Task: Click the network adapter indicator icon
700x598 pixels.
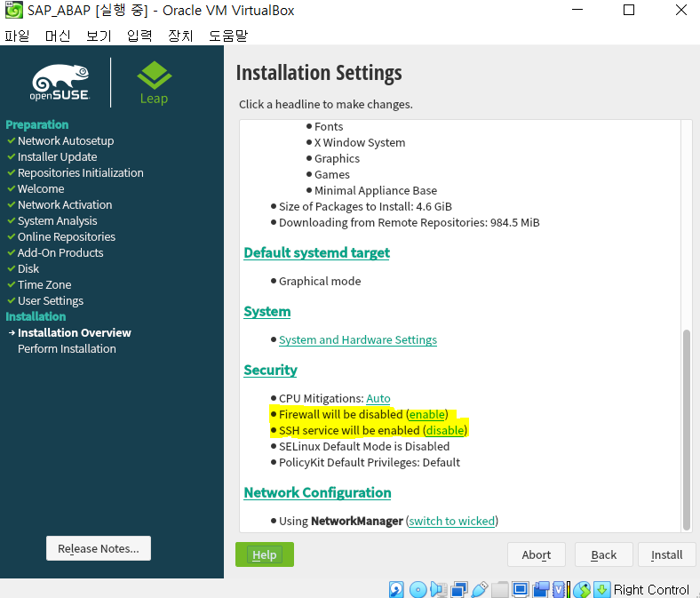Action: point(459,589)
